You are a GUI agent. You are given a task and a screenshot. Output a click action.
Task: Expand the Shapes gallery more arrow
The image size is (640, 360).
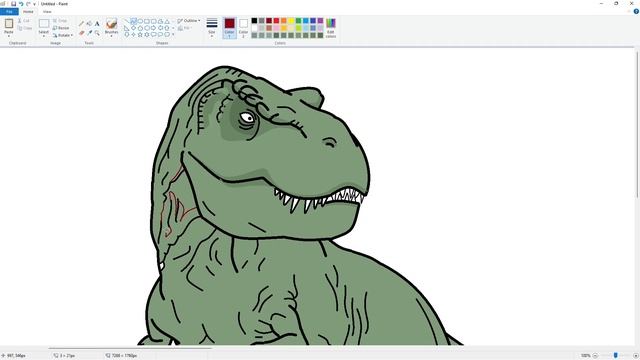coord(173,35)
